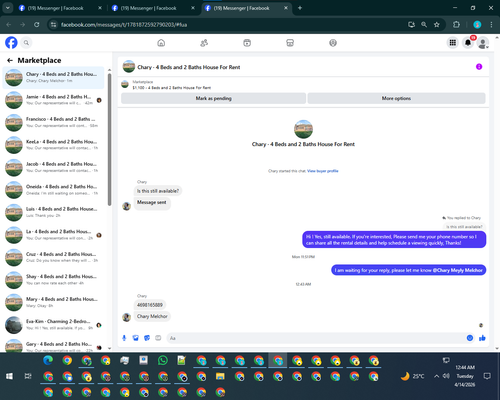This screenshot has width=500, height=400.
Task: Open the sticker picker icon
Action: point(147,338)
